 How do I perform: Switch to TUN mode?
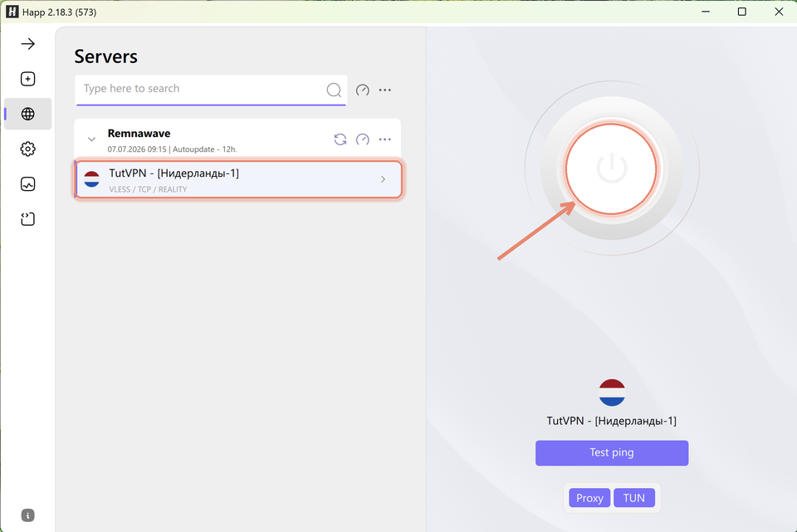[x=633, y=498]
